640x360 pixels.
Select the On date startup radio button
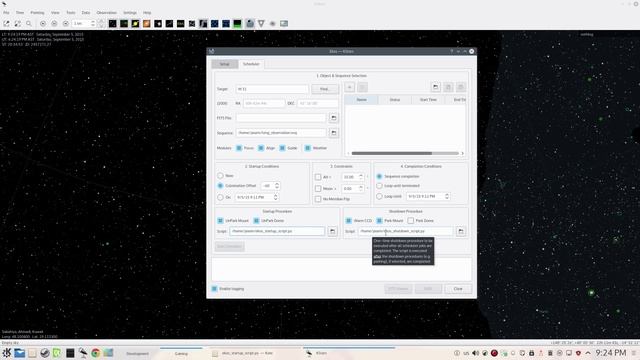point(220,197)
